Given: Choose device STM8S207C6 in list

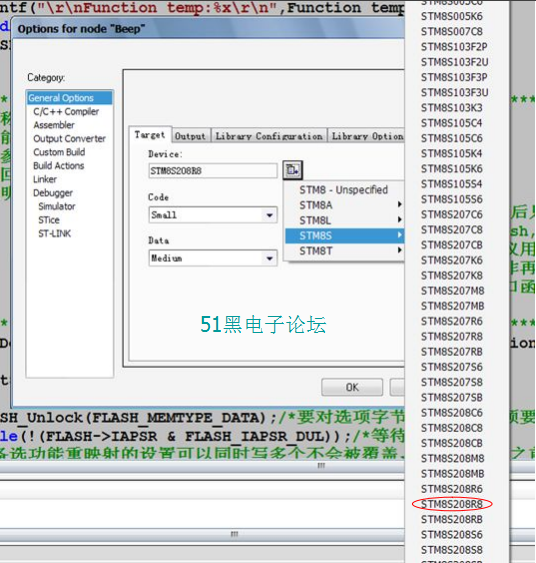Looking at the screenshot, I should pyautogui.click(x=452, y=214).
